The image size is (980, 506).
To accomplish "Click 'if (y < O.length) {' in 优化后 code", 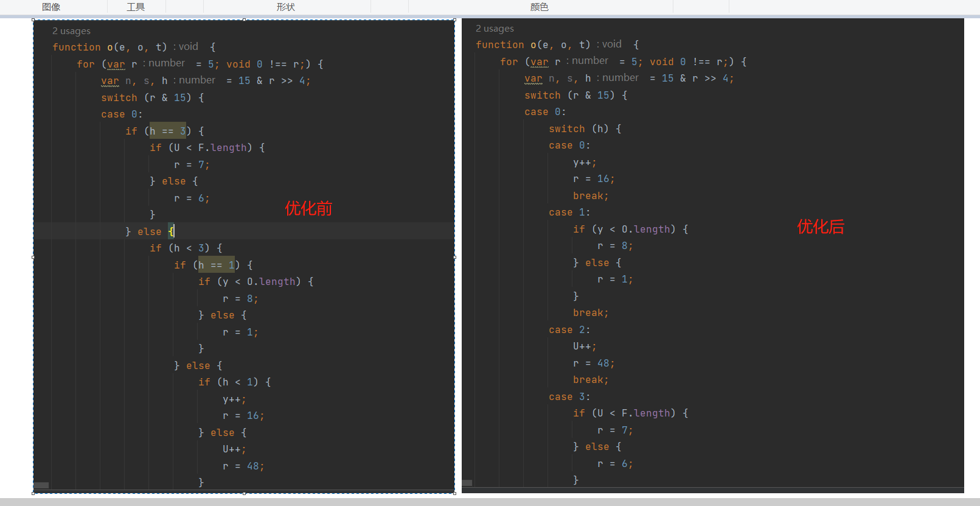I will point(631,229).
